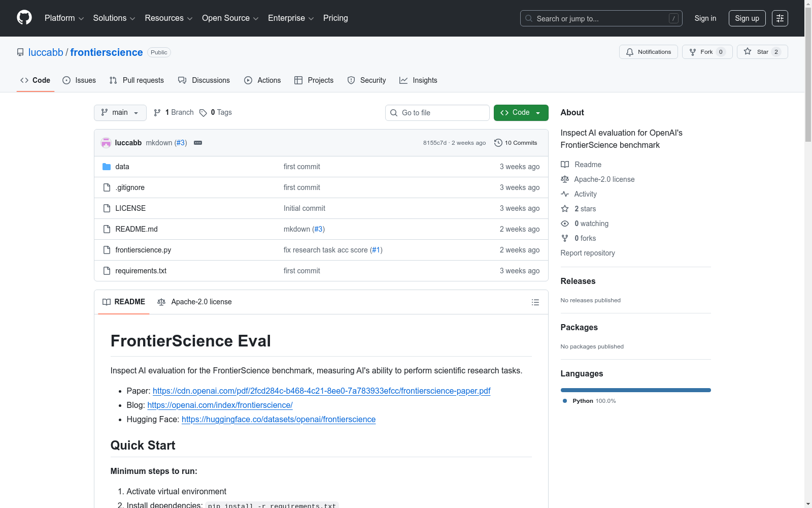Click the star icon beside 2 stars
This screenshot has height=508, width=812.
[x=565, y=209]
